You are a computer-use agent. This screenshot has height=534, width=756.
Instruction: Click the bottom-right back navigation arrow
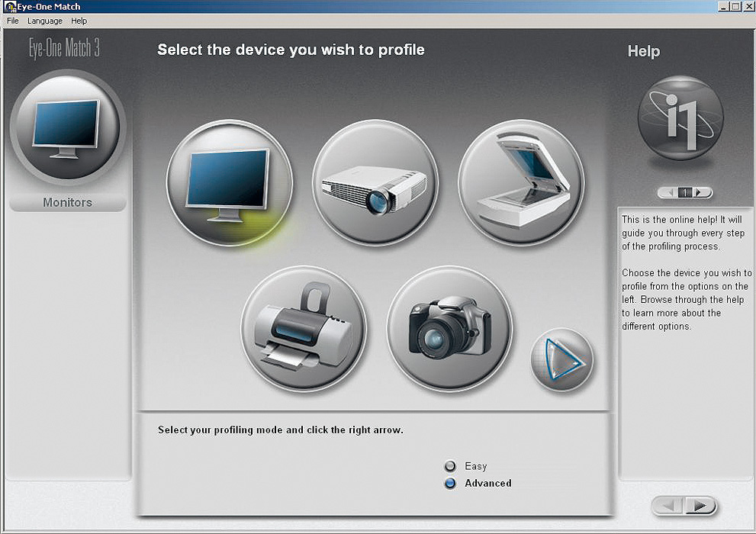coord(668,506)
